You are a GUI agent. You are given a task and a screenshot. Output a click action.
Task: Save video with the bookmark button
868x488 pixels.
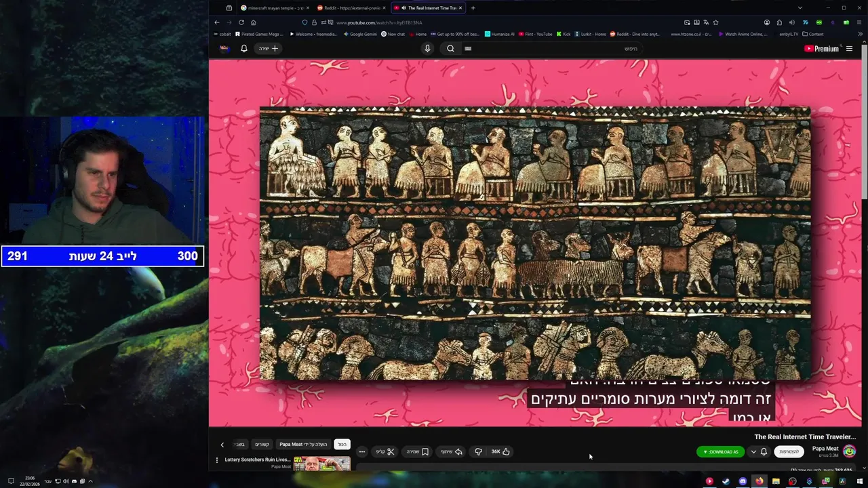coord(418,451)
